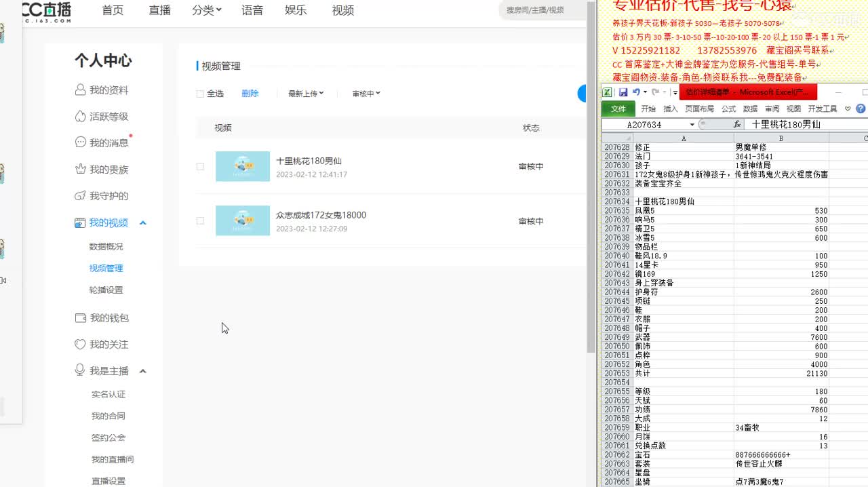Click the 我是主播 microphone icon
This screenshot has width=868, height=487.
[80, 370]
